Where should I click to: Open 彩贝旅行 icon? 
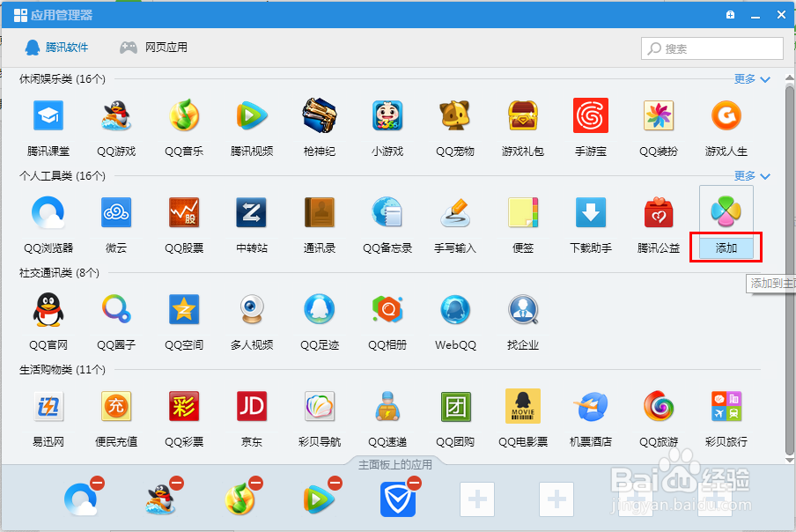[726, 406]
